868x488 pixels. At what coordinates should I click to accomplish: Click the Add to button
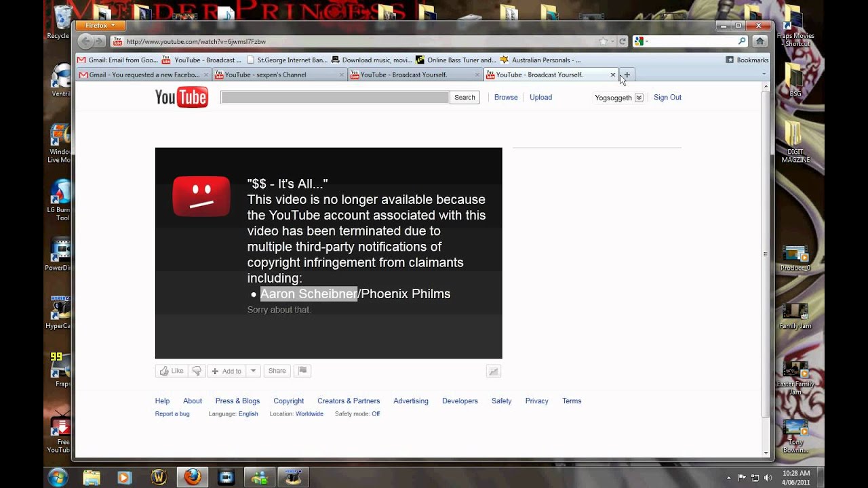pyautogui.click(x=226, y=371)
